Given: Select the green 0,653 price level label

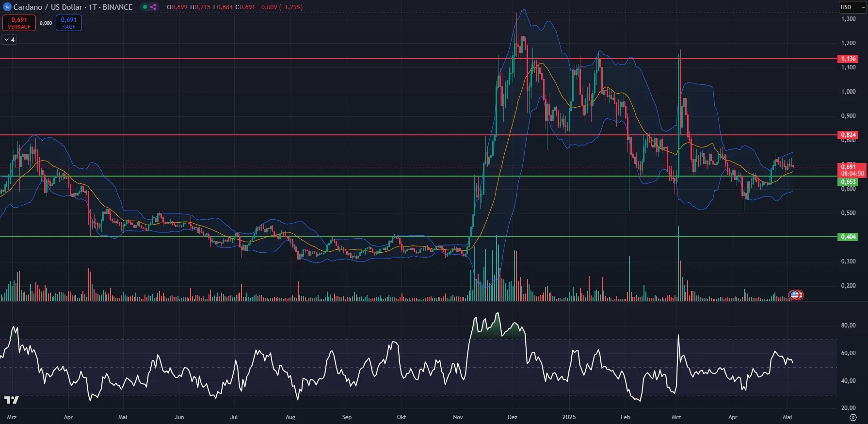Looking at the screenshot, I should point(848,182).
